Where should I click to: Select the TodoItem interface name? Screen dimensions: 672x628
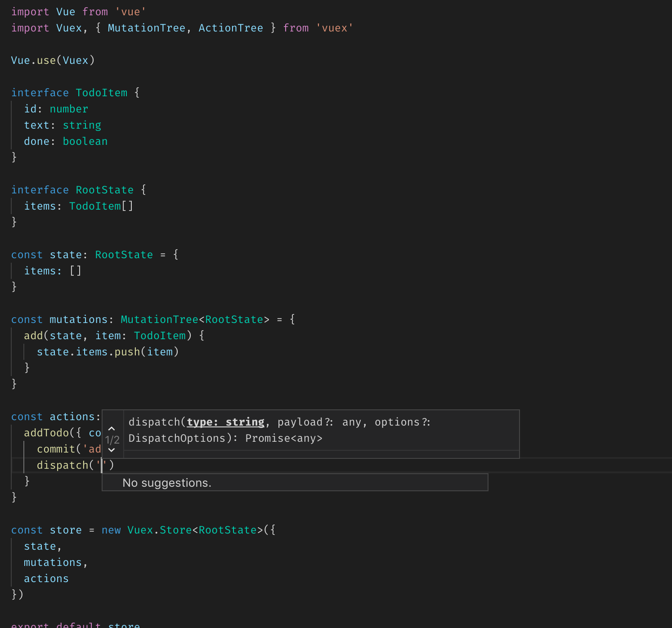(x=102, y=93)
